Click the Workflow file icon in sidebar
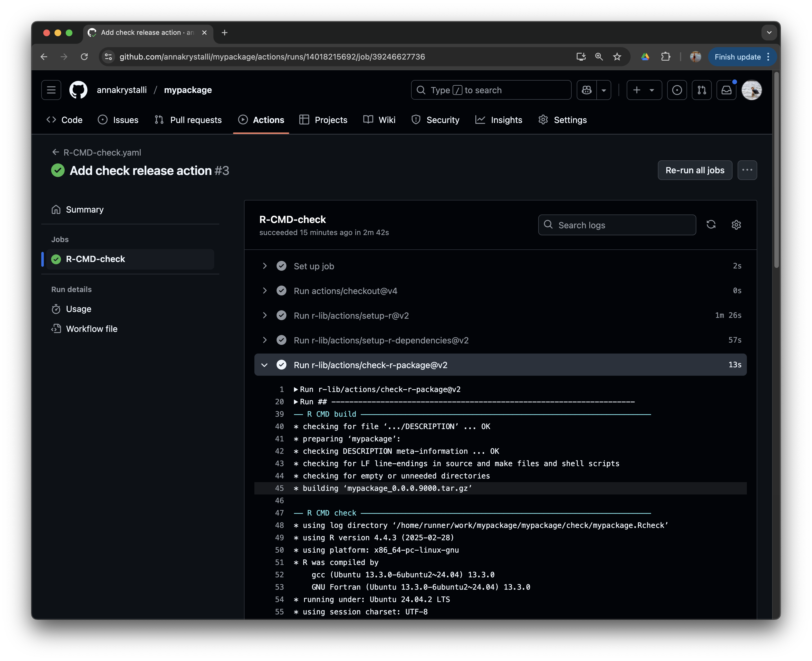812x661 pixels. 56,329
